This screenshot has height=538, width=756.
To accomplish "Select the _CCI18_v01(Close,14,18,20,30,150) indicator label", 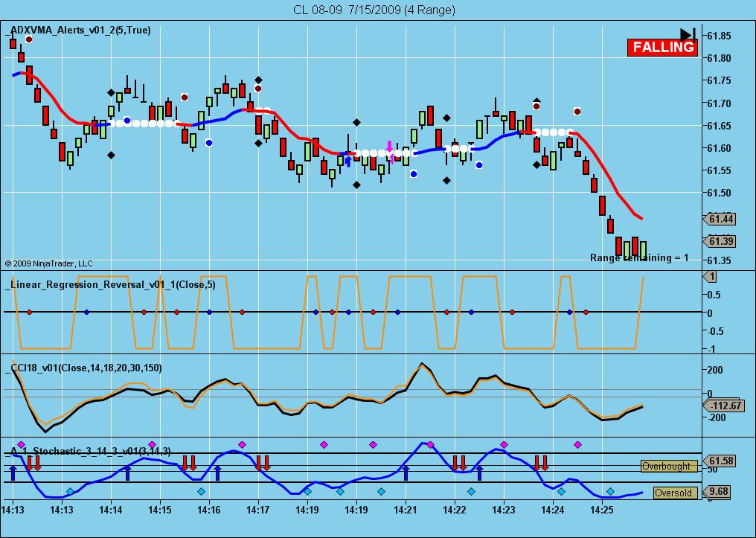I will 85,368.
